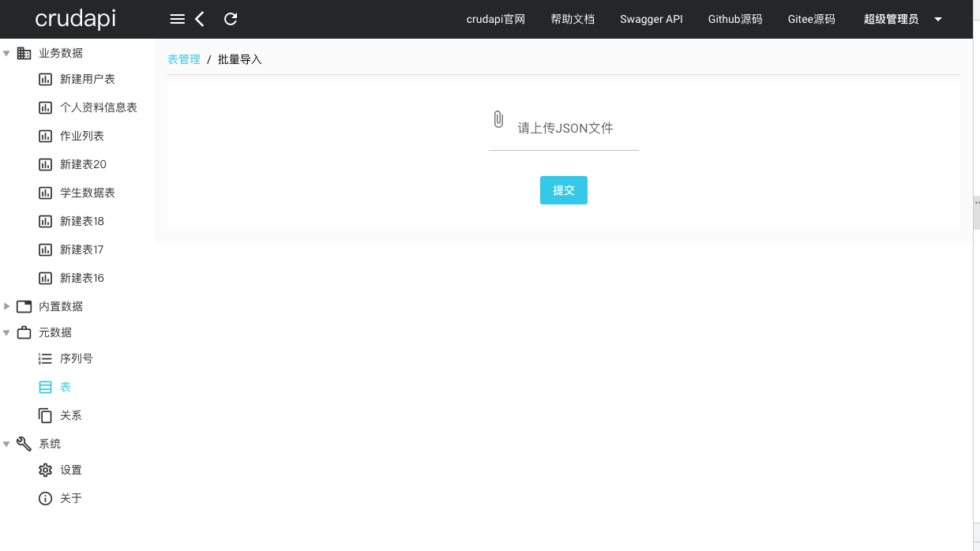Open the Gitee源码 link

(812, 19)
